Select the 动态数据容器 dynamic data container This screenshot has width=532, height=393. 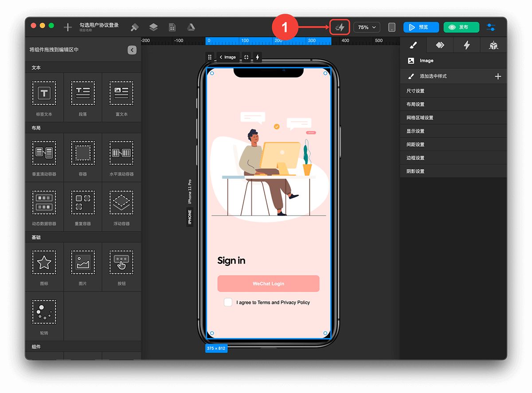pyautogui.click(x=44, y=207)
